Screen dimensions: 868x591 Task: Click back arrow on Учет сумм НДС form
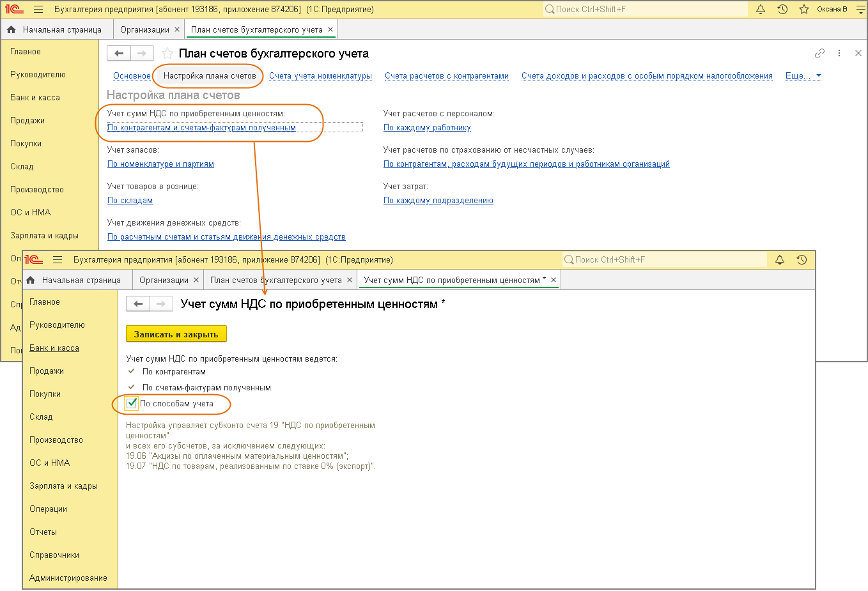click(138, 304)
